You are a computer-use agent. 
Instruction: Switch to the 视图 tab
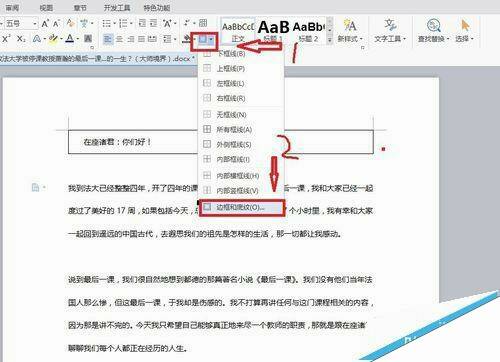(46, 8)
